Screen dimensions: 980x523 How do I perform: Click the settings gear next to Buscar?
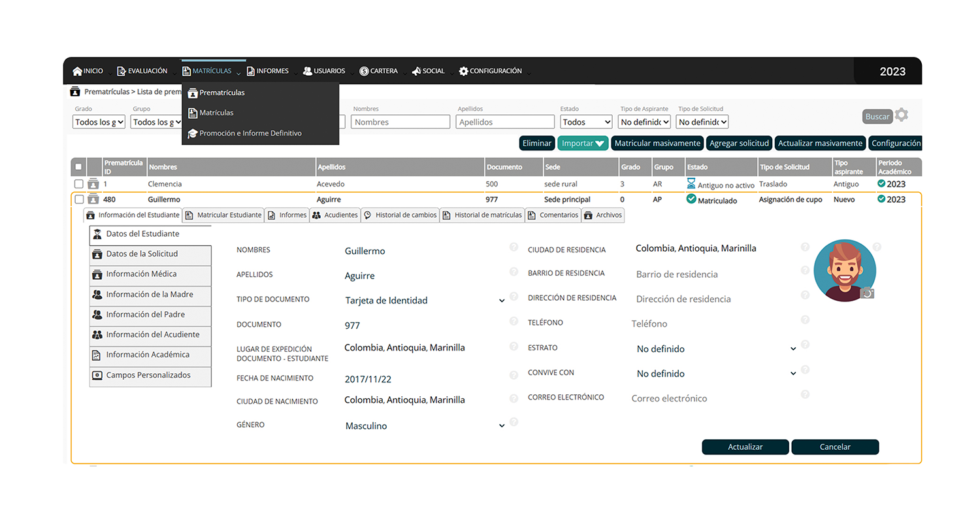902,116
